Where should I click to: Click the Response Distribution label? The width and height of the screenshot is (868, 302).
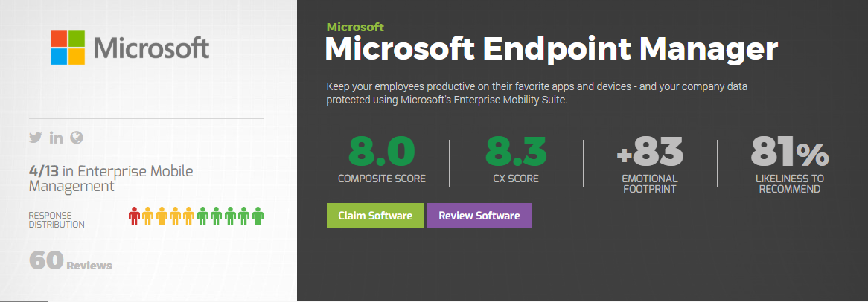click(57, 220)
